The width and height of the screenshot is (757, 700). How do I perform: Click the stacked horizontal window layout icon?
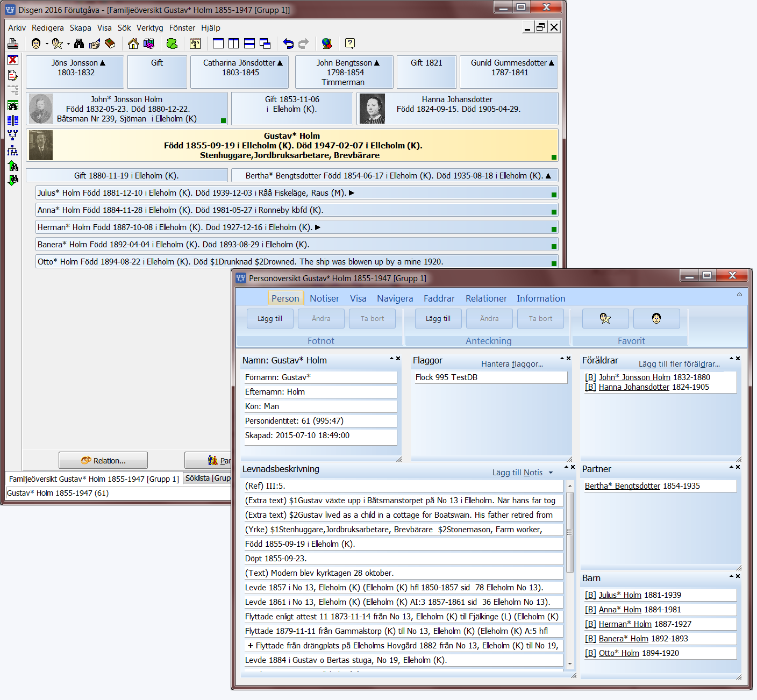[x=249, y=44]
